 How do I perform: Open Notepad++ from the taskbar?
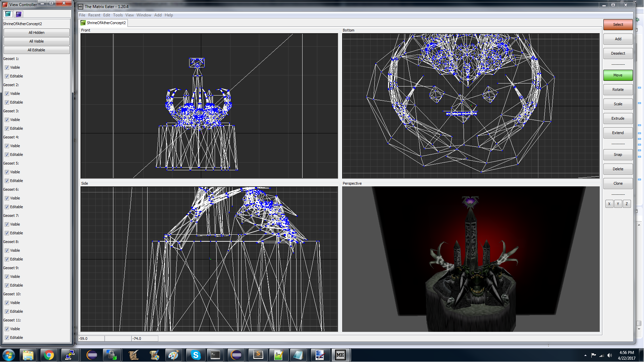pyautogui.click(x=278, y=355)
